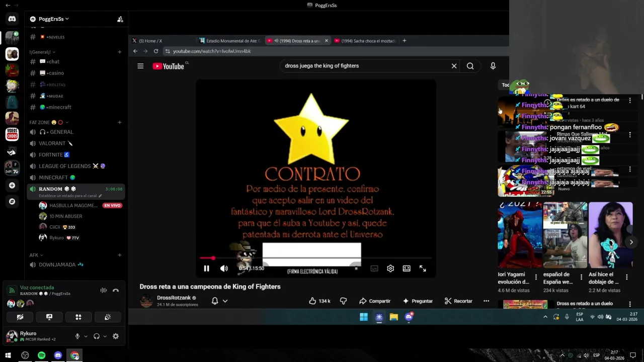
Task: Disconnect from voice with the hang-up icon
Action: pyautogui.click(x=116, y=290)
